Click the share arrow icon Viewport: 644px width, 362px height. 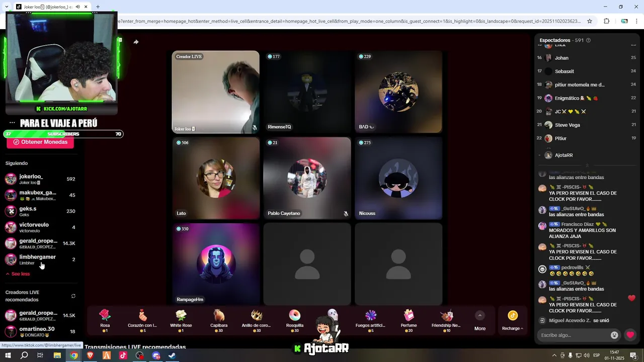136,42
